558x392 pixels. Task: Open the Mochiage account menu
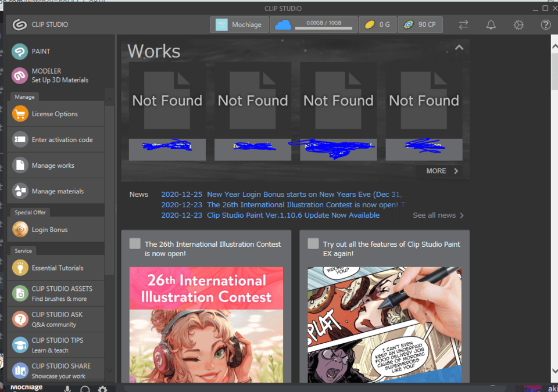click(x=239, y=25)
